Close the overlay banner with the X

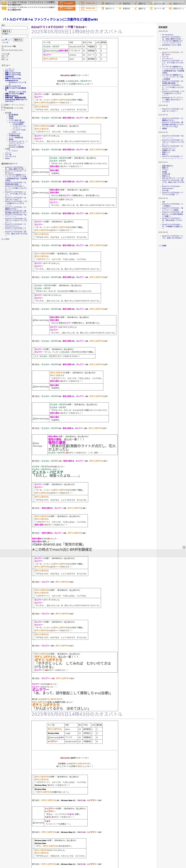point(184,548)
